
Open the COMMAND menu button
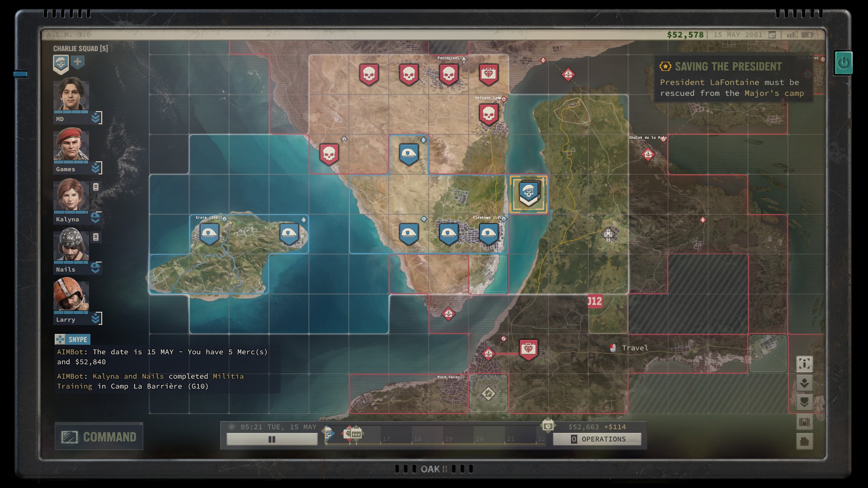[x=99, y=436]
